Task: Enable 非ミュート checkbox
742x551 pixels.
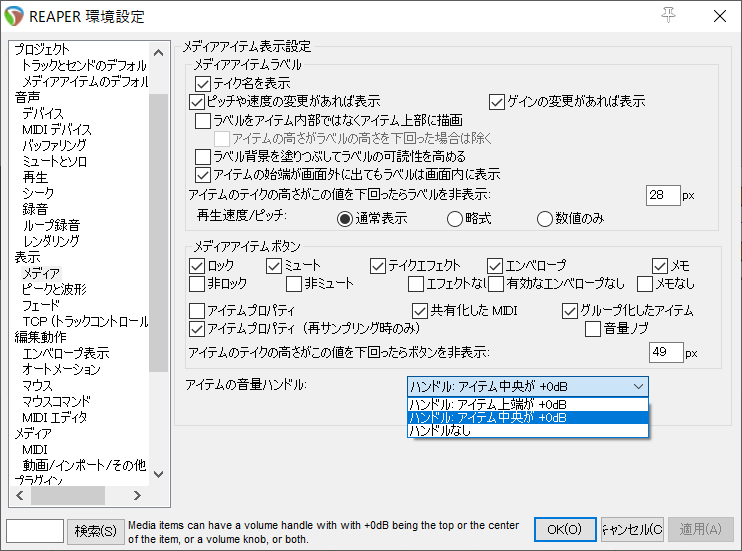Action: (x=293, y=284)
